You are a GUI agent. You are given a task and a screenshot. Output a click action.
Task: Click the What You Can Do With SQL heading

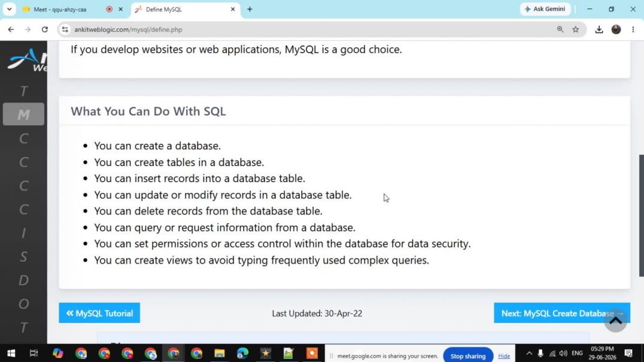(x=148, y=111)
